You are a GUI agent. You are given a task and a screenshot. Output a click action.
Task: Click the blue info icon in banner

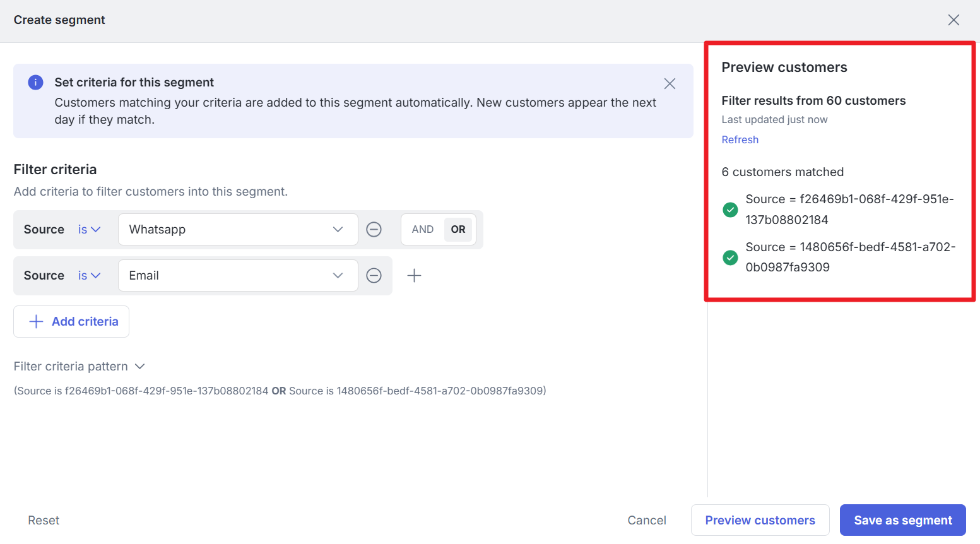(x=35, y=83)
